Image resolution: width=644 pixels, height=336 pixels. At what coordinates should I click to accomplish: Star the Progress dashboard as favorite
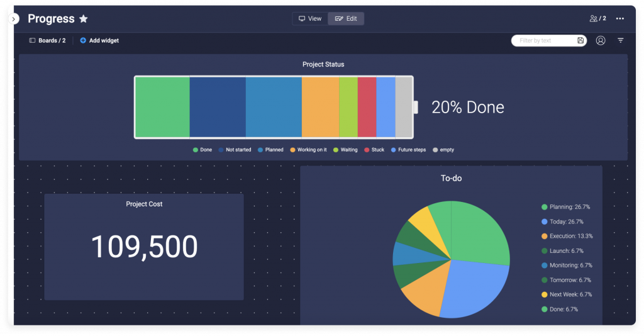84,19
